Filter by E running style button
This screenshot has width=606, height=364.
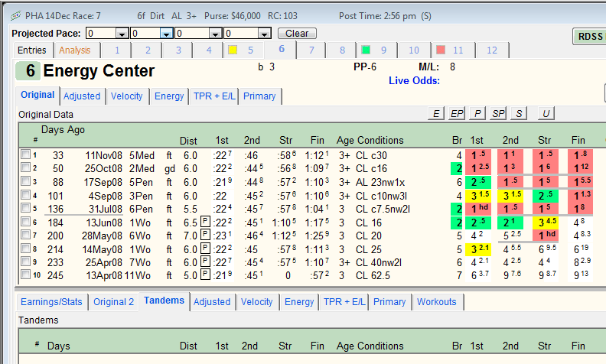click(x=436, y=114)
